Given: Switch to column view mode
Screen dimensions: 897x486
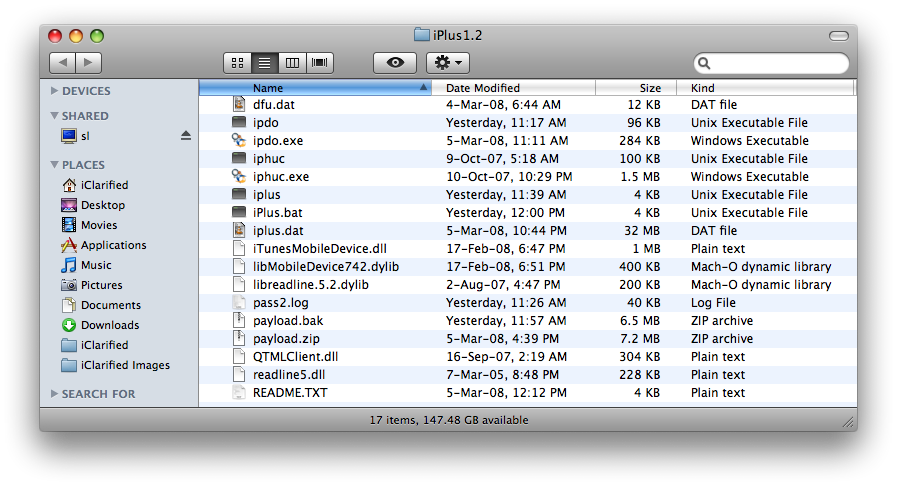Looking at the screenshot, I should click(292, 63).
